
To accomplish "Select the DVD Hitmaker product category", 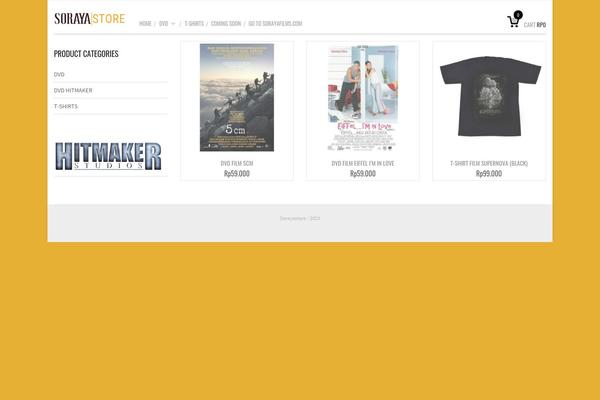I will (x=73, y=91).
